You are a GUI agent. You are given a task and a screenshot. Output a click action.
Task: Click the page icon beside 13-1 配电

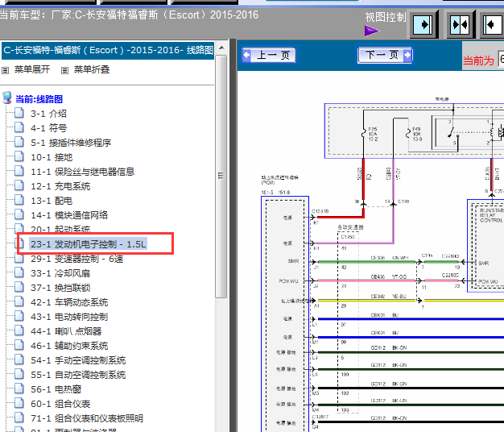point(19,200)
